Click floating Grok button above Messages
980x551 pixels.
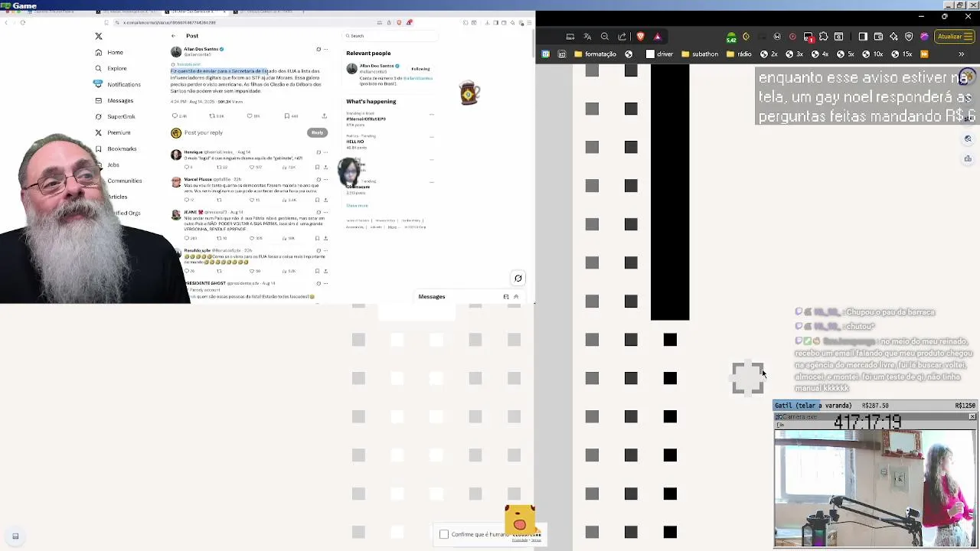pos(518,279)
